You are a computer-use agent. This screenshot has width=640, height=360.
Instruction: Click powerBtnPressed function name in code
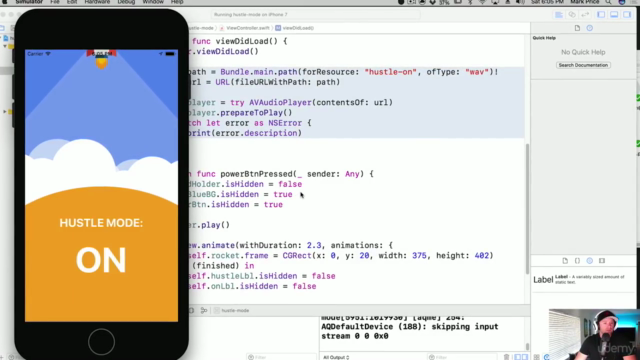tap(256, 174)
